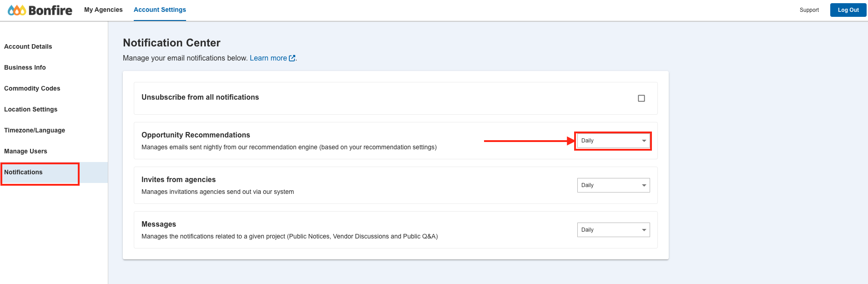Select Account Settings tab
The image size is (868, 284).
tap(160, 10)
